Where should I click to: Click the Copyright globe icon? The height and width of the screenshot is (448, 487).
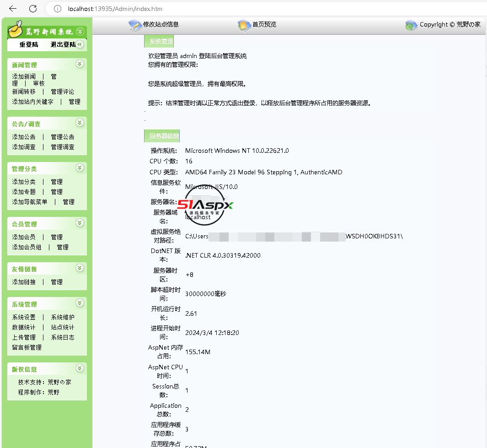click(411, 26)
